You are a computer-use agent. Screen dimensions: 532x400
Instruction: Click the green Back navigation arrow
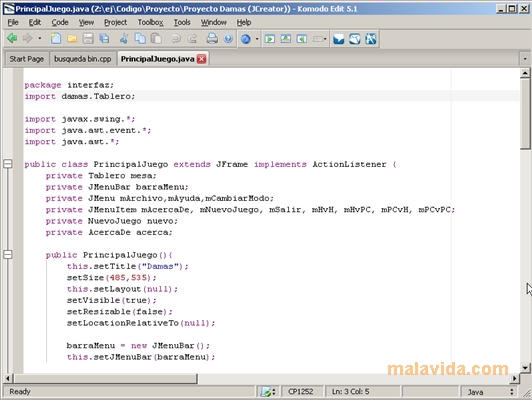pos(12,38)
